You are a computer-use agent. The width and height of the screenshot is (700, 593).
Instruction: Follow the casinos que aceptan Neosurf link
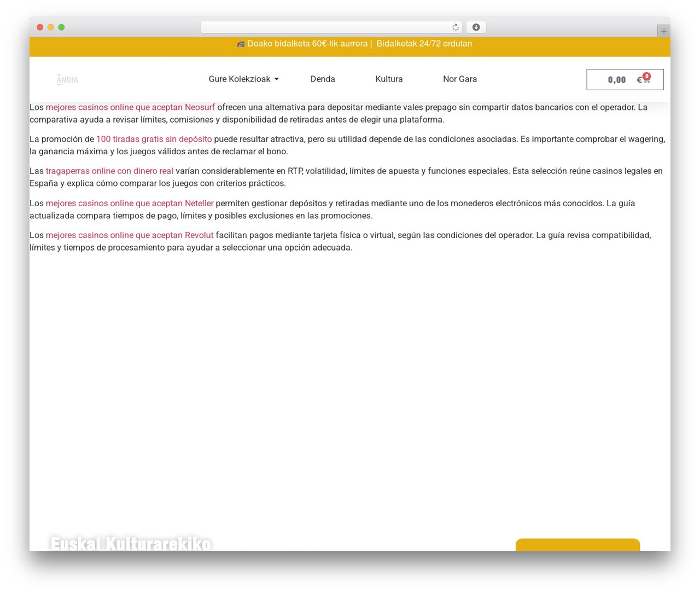(x=130, y=107)
